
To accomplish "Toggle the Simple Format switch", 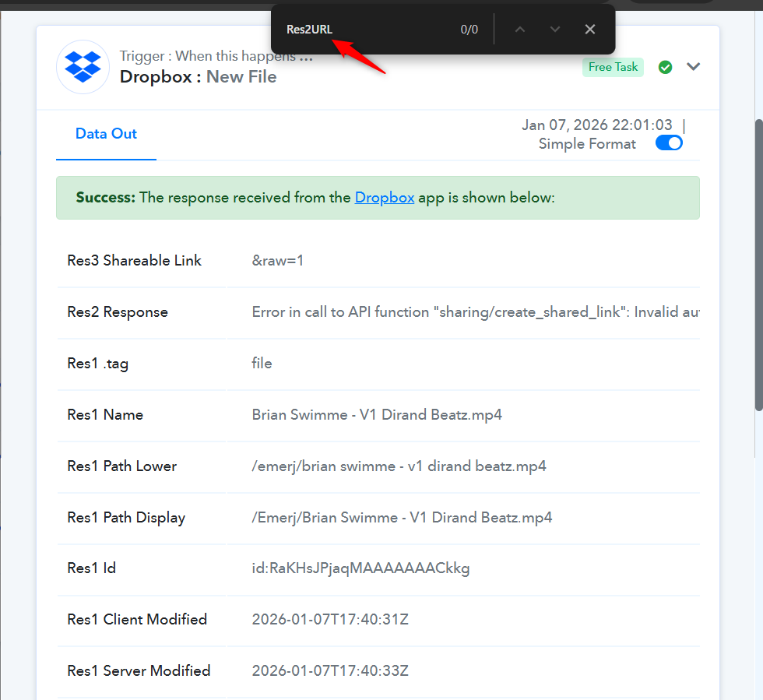I will pyautogui.click(x=669, y=143).
